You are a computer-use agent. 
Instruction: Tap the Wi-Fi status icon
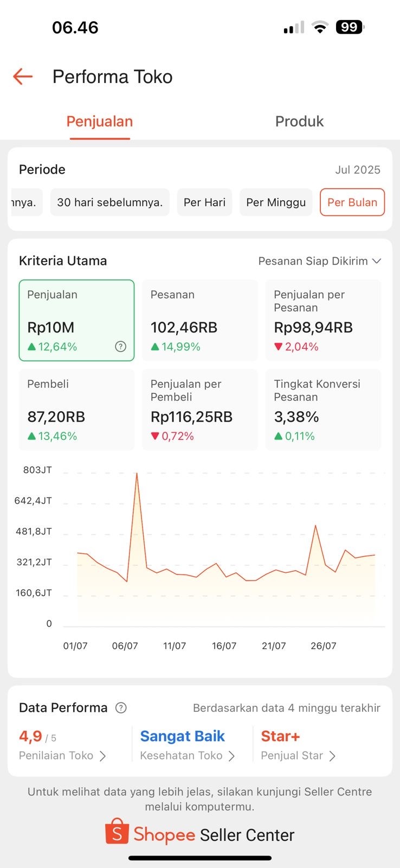[320, 28]
